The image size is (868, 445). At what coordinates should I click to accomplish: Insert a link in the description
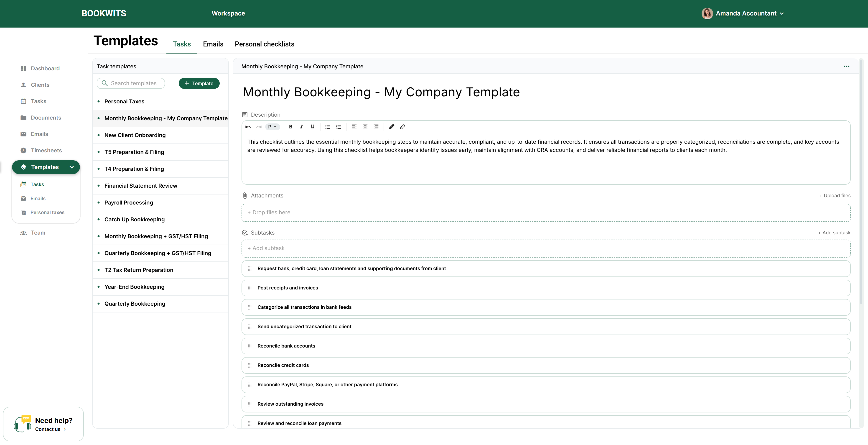point(402,127)
